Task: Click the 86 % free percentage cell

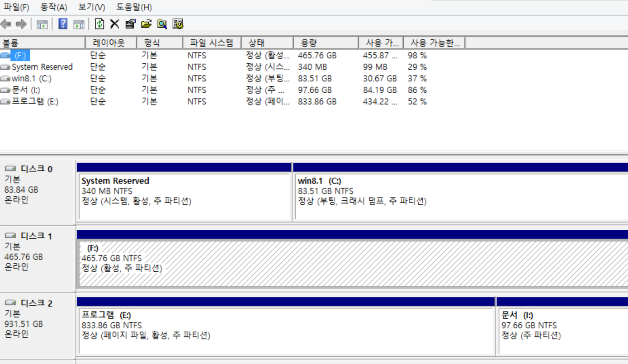Action: click(x=417, y=90)
